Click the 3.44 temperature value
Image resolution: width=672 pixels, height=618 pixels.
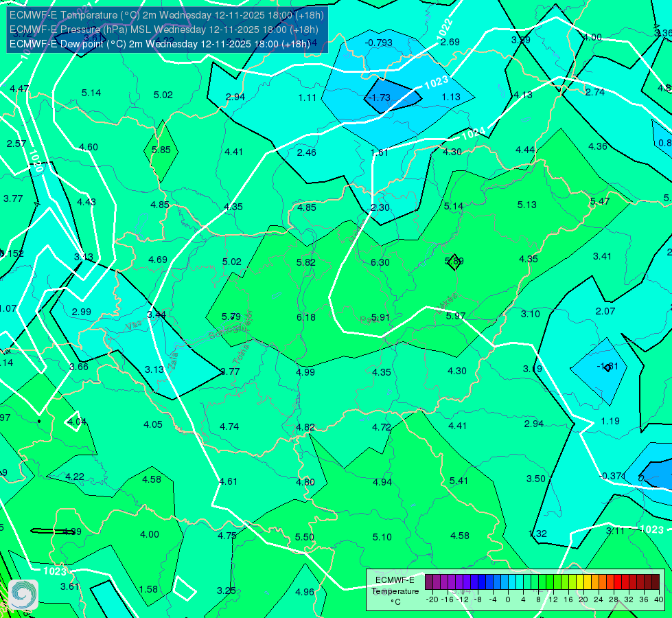(157, 314)
